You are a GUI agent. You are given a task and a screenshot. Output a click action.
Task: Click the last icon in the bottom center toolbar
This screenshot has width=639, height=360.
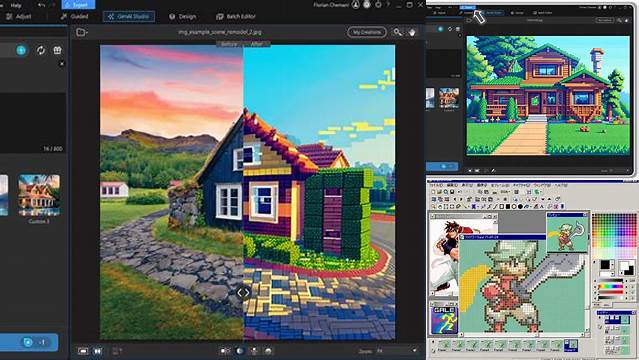coord(269,351)
